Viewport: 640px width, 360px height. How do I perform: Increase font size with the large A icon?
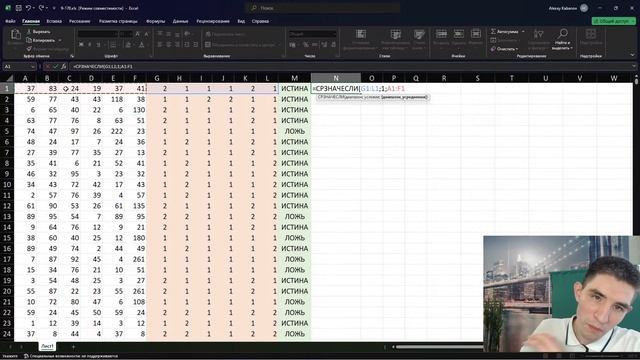[x=138, y=34]
